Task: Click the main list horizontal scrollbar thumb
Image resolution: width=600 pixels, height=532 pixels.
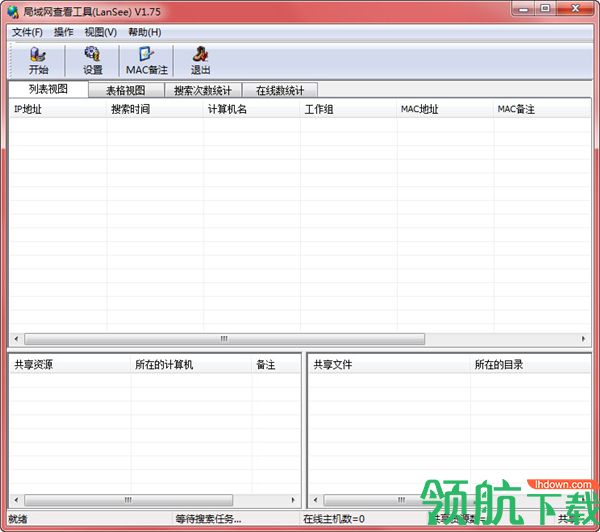Action: point(224,339)
